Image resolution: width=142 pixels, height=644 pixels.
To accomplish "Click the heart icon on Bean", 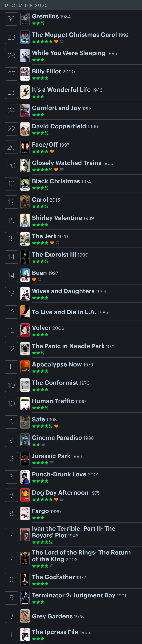I will click(x=34, y=279).
